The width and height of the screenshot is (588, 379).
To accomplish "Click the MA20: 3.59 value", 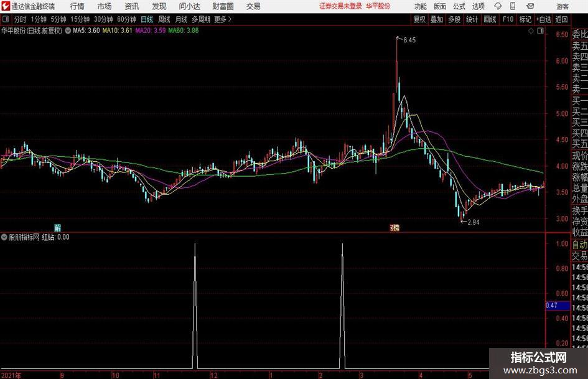I will point(151,30).
